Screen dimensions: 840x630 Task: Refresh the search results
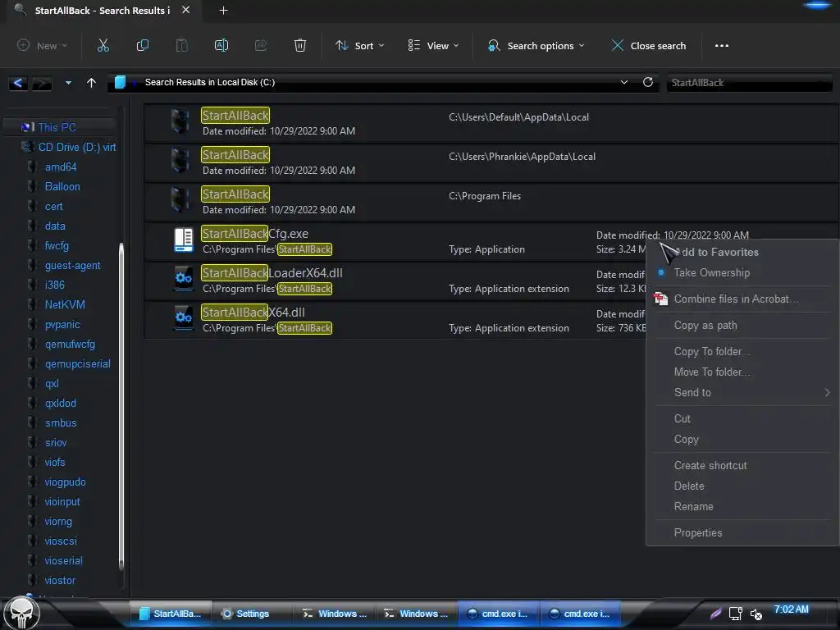(648, 82)
